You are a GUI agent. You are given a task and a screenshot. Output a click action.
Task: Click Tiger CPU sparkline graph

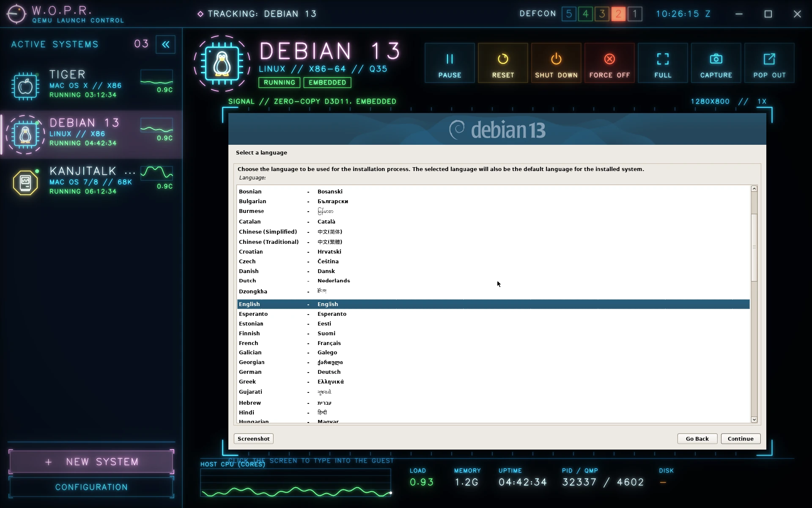point(156,77)
